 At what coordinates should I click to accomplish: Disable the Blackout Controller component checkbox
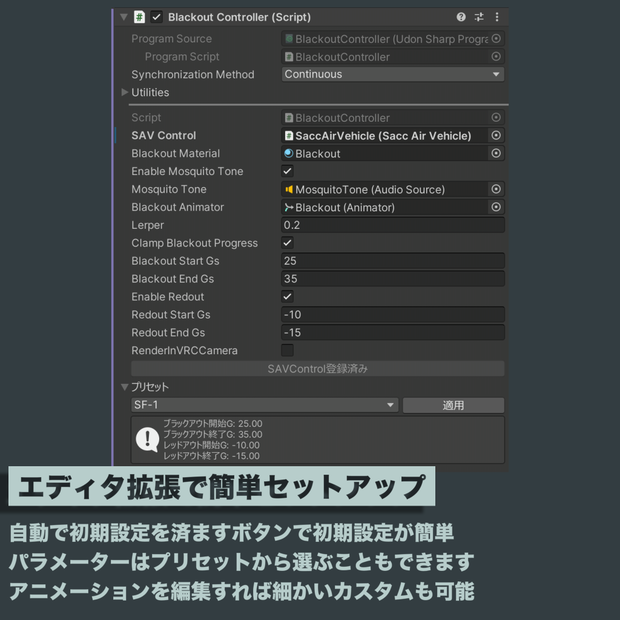click(x=157, y=17)
